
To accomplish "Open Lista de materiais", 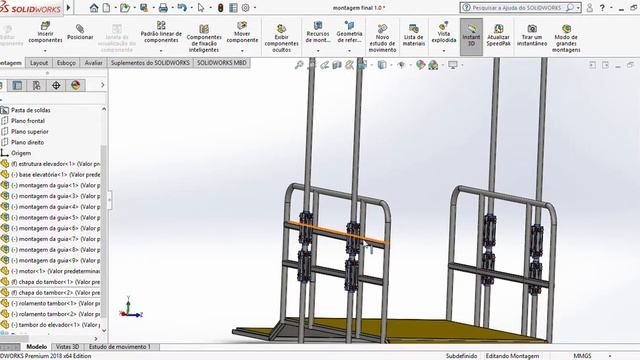I will point(414,35).
